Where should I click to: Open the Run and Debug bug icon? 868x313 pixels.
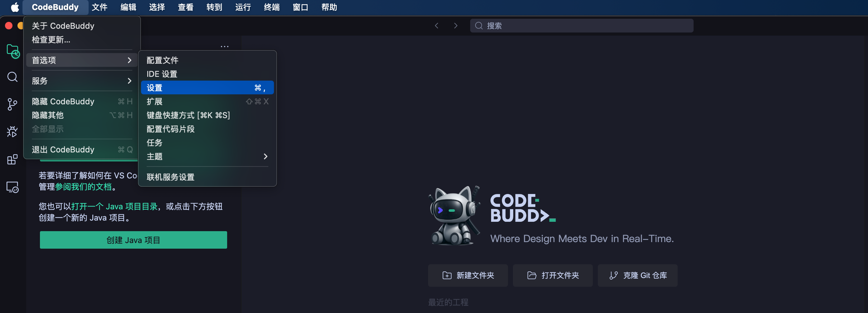click(12, 132)
